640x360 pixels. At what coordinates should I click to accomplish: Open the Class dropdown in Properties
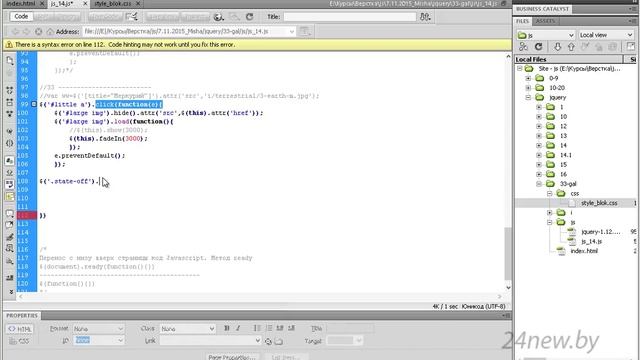click(x=187, y=329)
